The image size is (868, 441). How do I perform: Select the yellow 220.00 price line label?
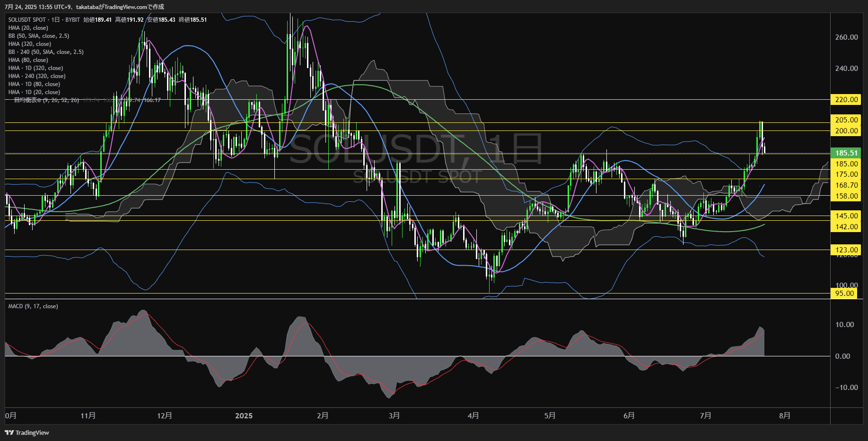pos(846,99)
